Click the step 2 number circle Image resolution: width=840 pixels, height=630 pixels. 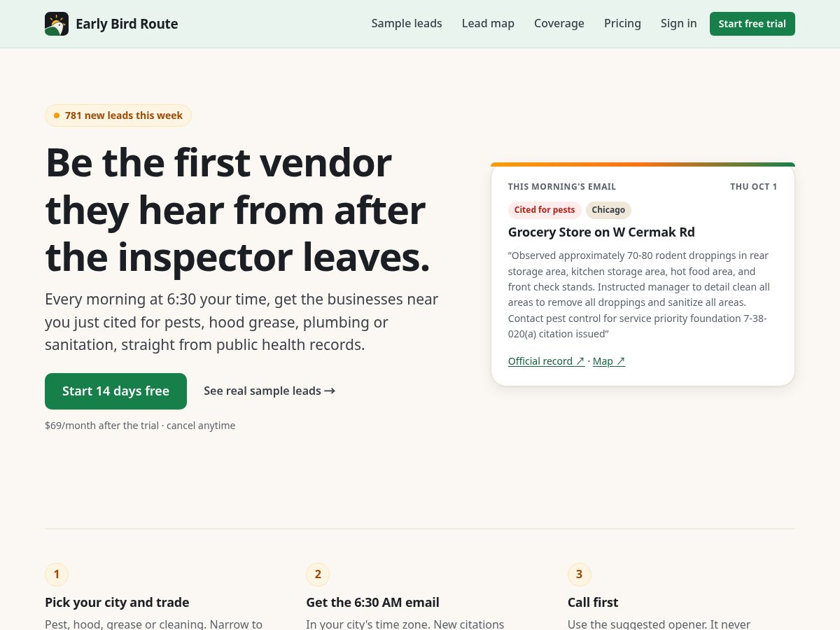tap(318, 575)
